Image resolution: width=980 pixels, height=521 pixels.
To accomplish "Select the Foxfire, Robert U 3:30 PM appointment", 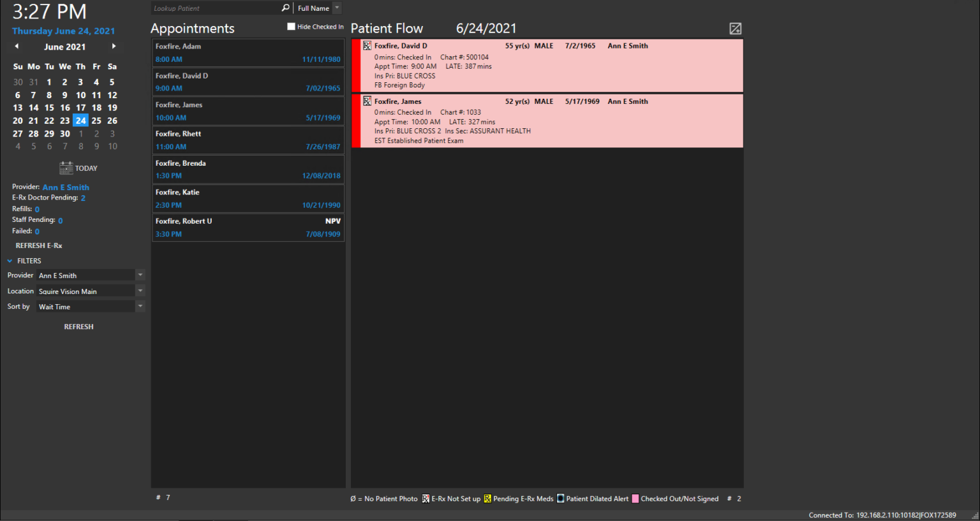I will coord(248,228).
